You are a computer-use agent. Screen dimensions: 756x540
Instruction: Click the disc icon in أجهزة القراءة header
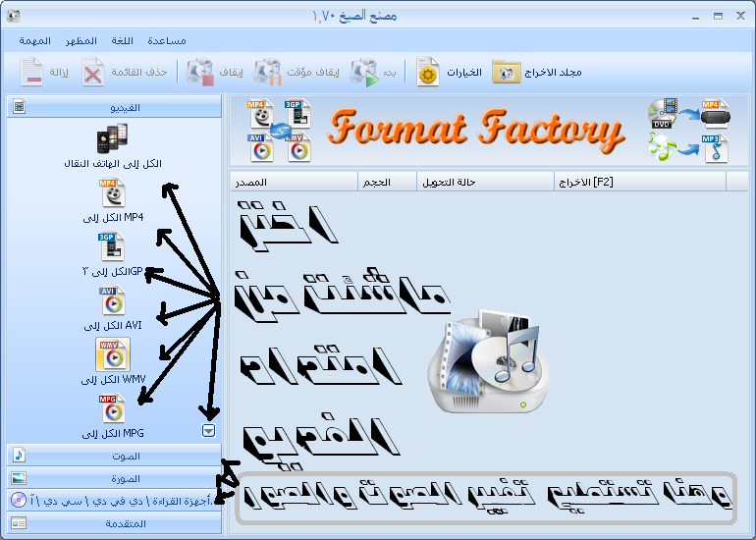pos(19,500)
